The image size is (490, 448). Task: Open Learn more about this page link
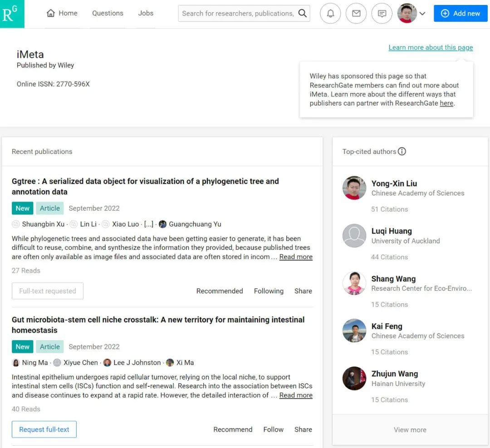tap(430, 48)
